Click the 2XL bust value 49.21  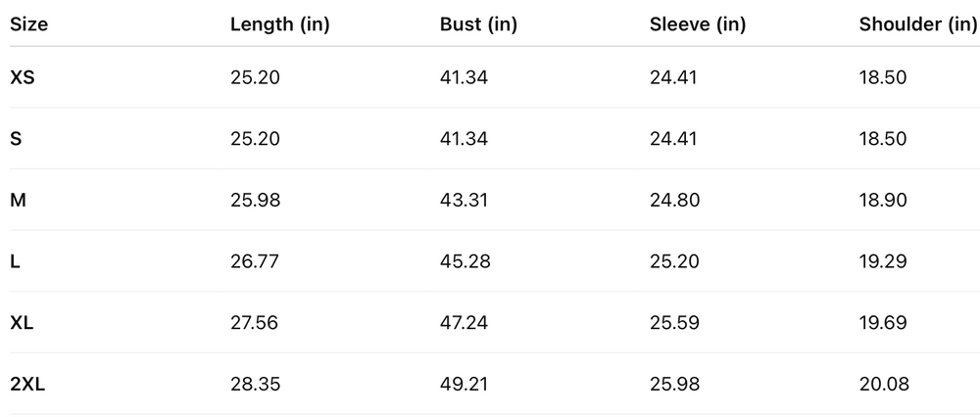(464, 385)
